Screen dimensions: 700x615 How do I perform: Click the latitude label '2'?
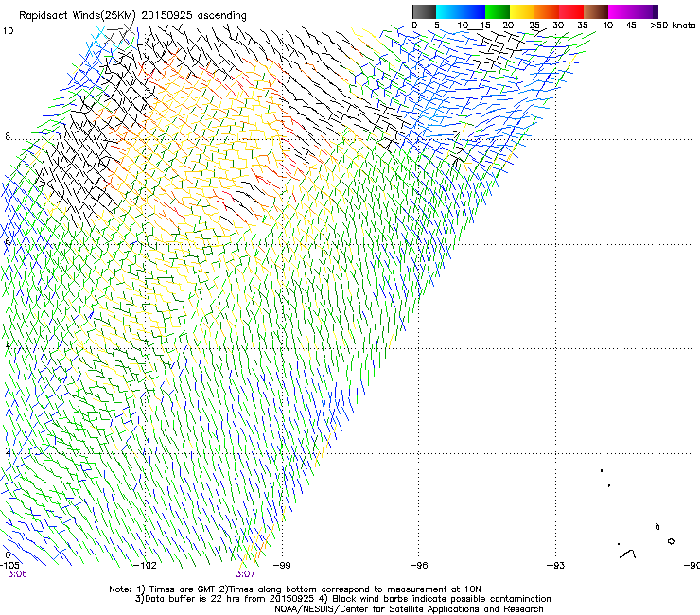tap(8, 450)
